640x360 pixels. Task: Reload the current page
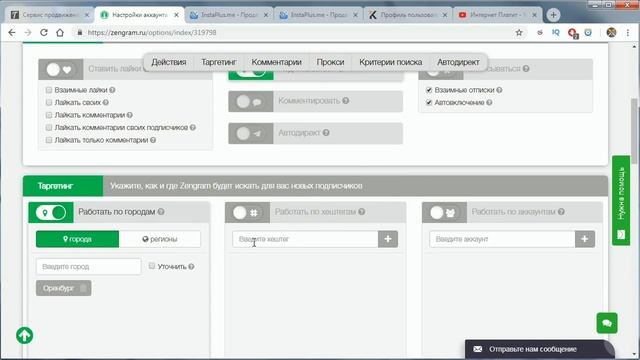pyautogui.click(x=44, y=33)
